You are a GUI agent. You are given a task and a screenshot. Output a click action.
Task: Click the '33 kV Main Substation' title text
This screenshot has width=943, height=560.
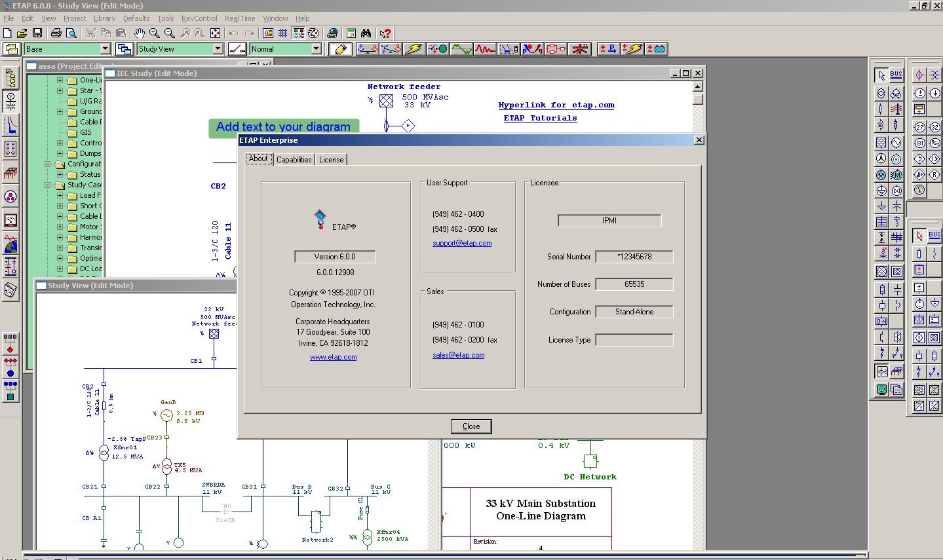pos(541,503)
